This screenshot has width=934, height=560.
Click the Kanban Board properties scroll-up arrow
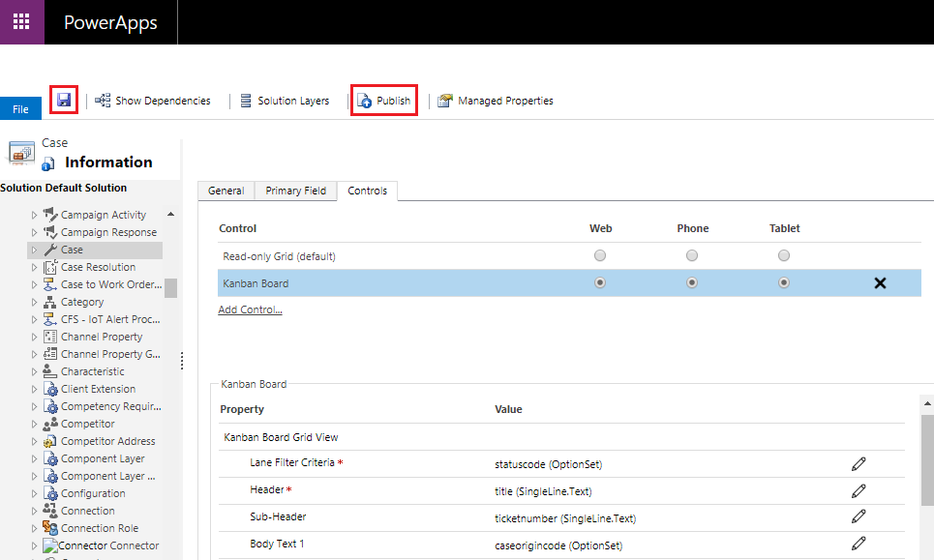coord(927,403)
